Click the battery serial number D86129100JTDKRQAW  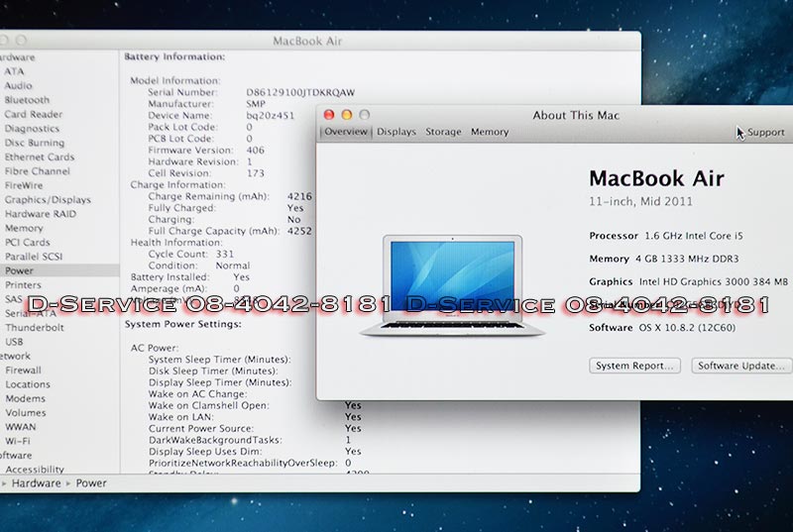[300, 92]
